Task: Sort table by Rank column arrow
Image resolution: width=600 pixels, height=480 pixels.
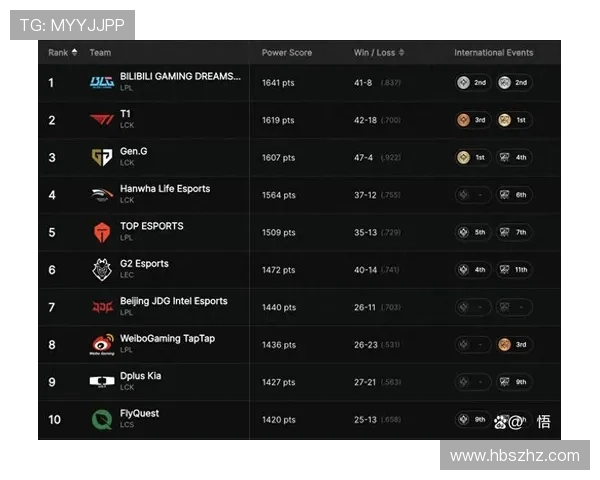Action: point(74,53)
